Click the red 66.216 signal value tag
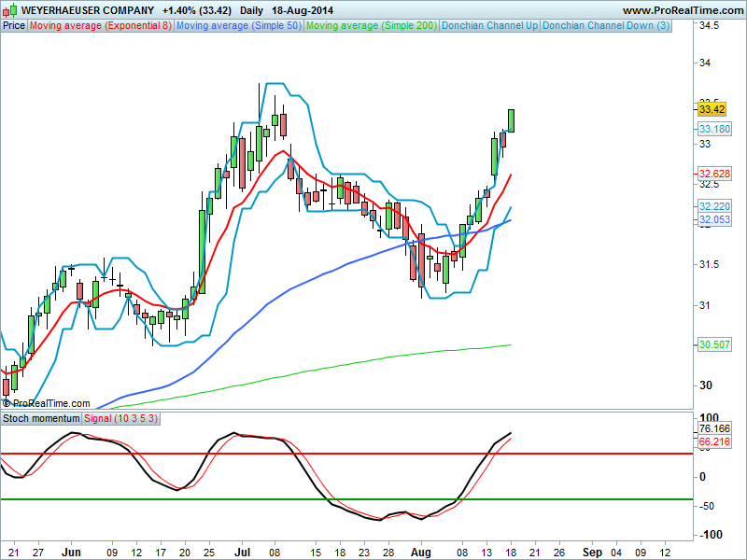Image resolution: width=747 pixels, height=560 pixels. click(714, 441)
